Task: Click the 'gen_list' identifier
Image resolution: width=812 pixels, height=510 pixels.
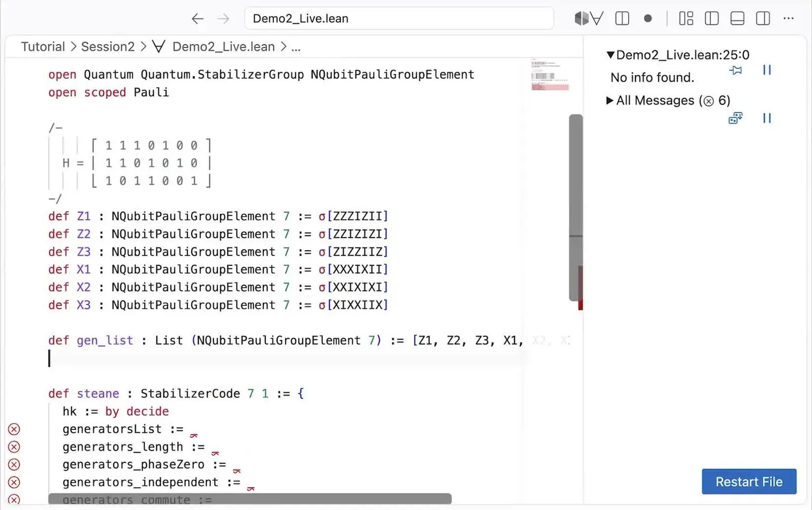Action: [x=105, y=341]
